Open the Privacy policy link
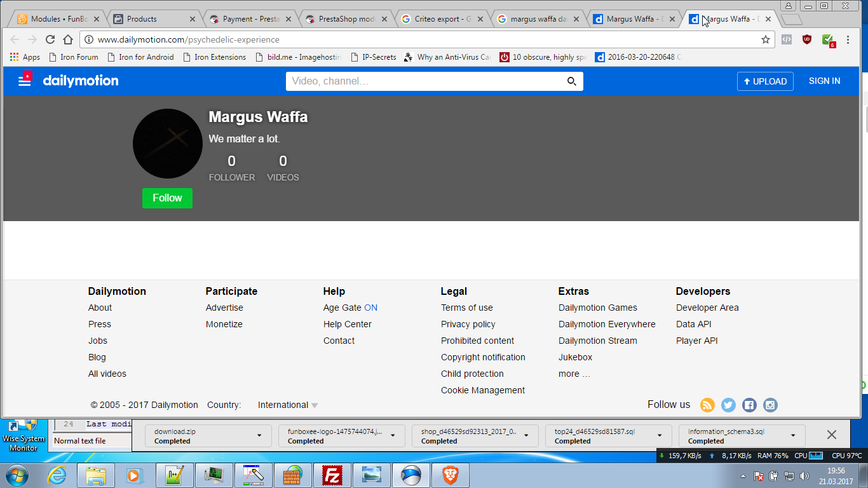The width and height of the screenshot is (868, 488). coord(468,324)
